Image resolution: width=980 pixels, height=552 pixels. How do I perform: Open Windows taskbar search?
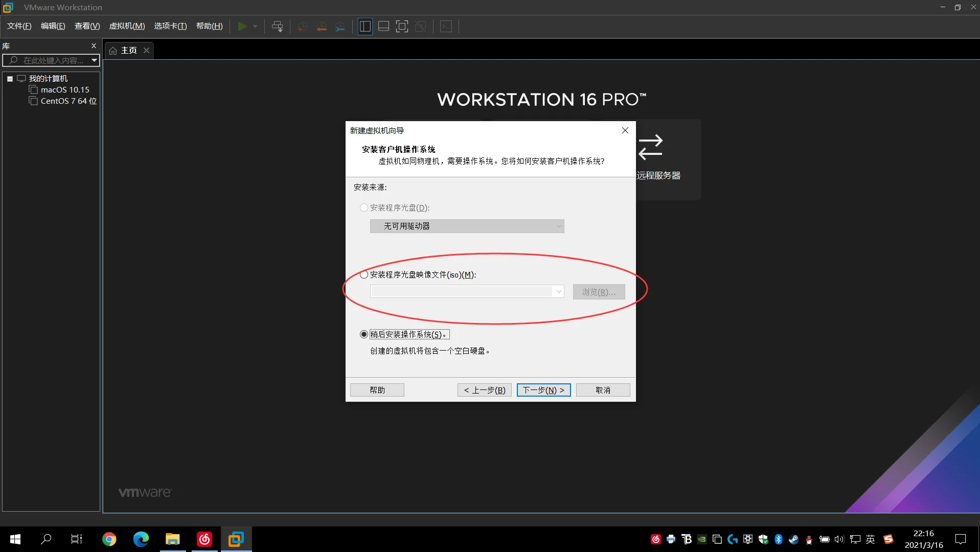pyautogui.click(x=46, y=539)
